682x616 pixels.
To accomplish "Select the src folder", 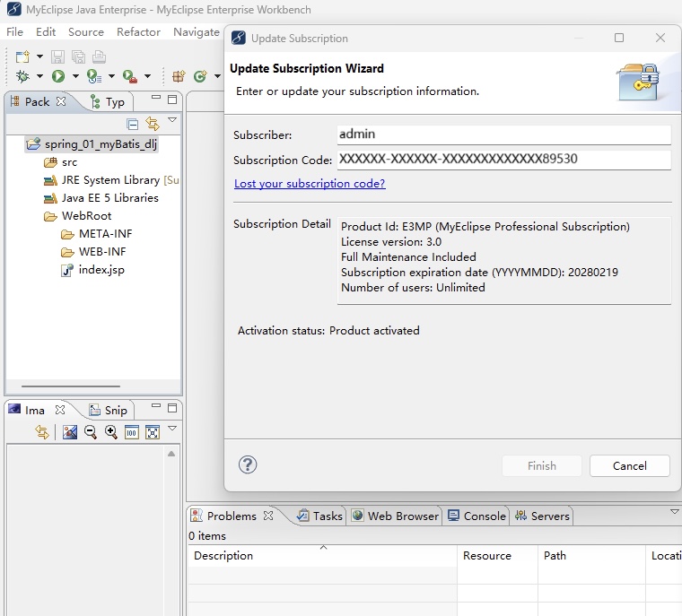I will click(x=61, y=162).
